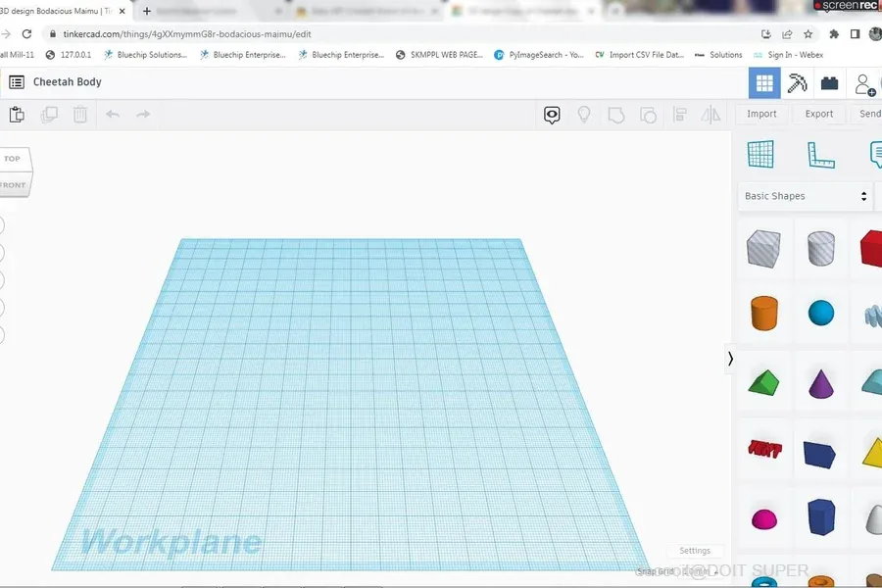Open workplane Settings button
Screen dimensions: 882x588
click(695, 551)
